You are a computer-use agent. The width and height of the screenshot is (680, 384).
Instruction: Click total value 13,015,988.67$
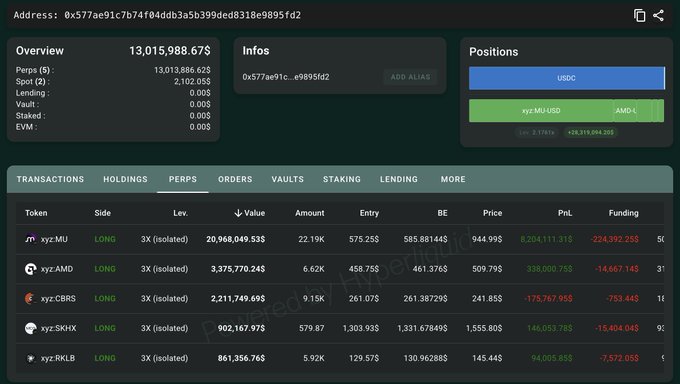click(170, 51)
